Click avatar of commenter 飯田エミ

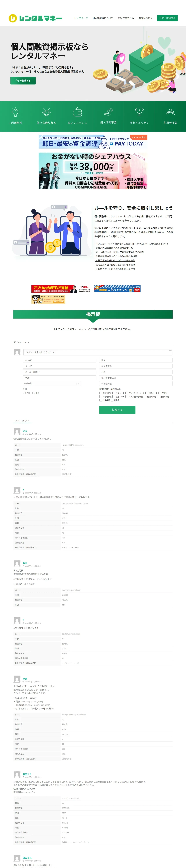click(x=17, y=775)
